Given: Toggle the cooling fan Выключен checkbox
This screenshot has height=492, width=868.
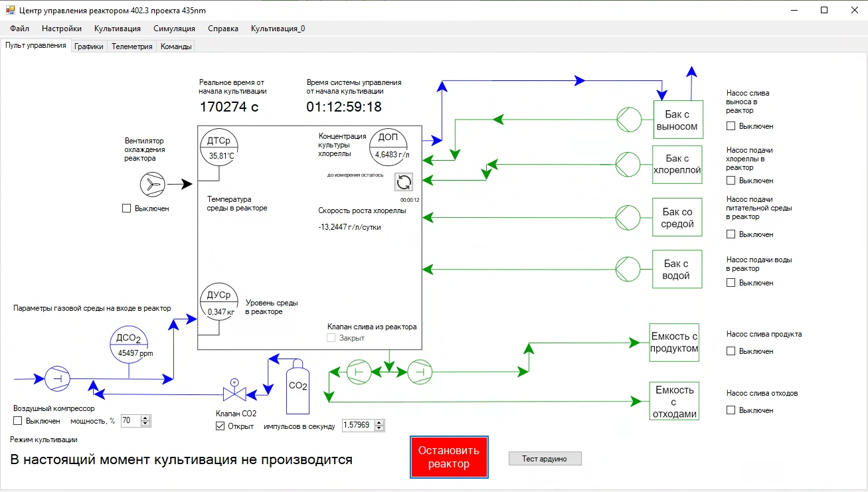Looking at the screenshot, I should click(127, 208).
